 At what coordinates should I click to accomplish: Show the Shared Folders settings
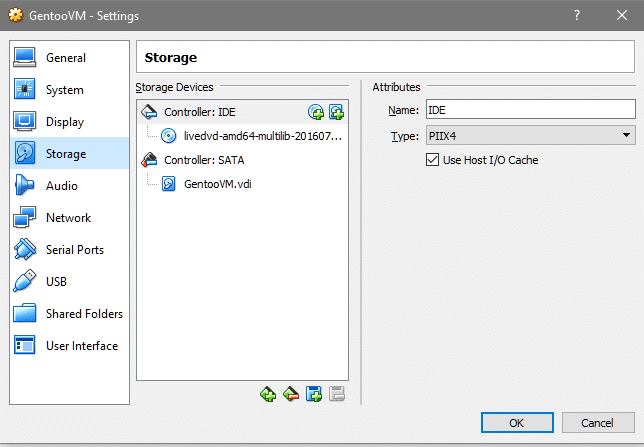[x=84, y=314]
